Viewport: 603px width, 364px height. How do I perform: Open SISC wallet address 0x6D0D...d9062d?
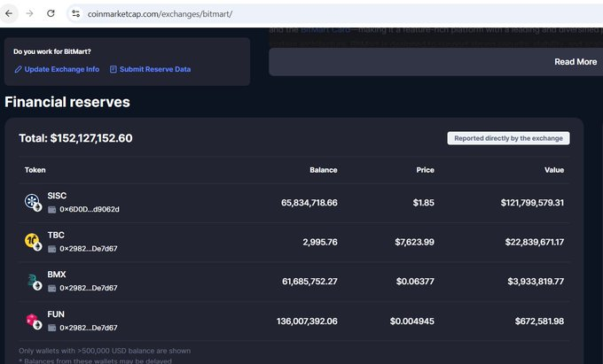pyautogui.click(x=90, y=209)
